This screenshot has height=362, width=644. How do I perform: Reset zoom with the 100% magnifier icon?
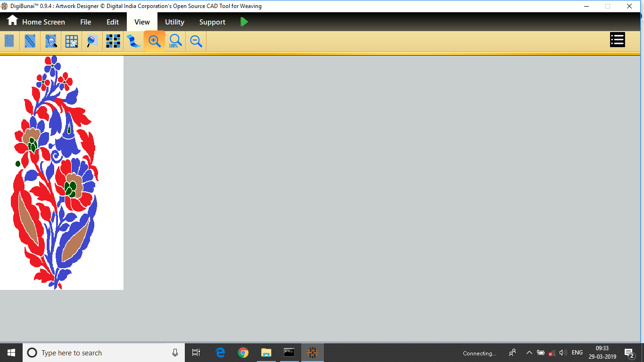(175, 41)
